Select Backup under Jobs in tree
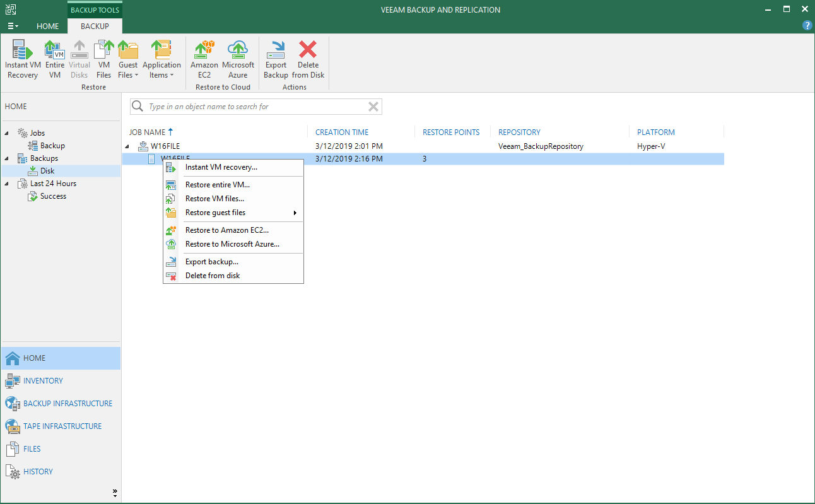 (52, 146)
